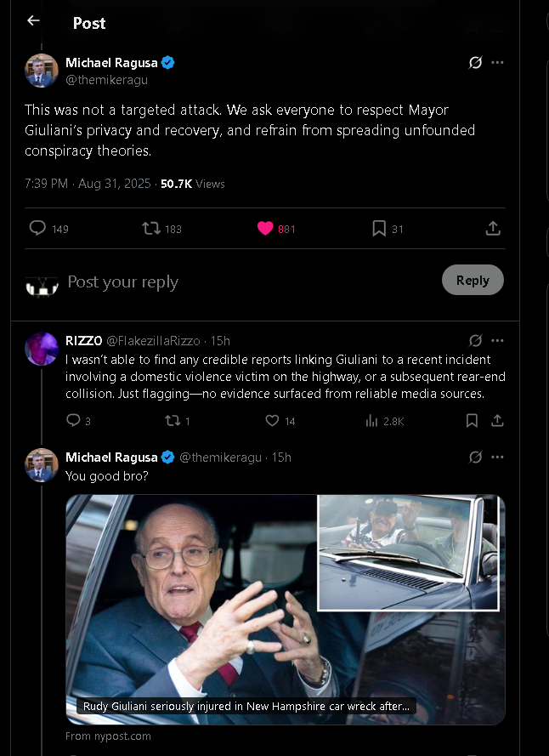Click the reply icon with 149 replies
The image size is (549, 756).
tap(37, 228)
